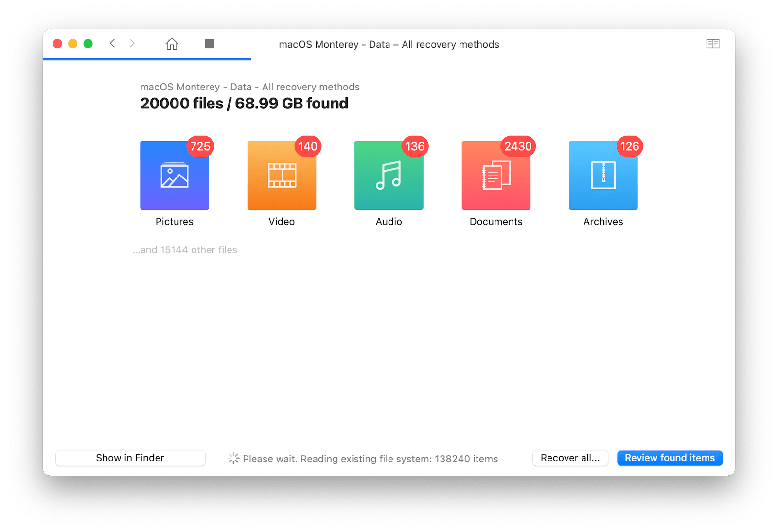Open the Audio category icon

389,175
